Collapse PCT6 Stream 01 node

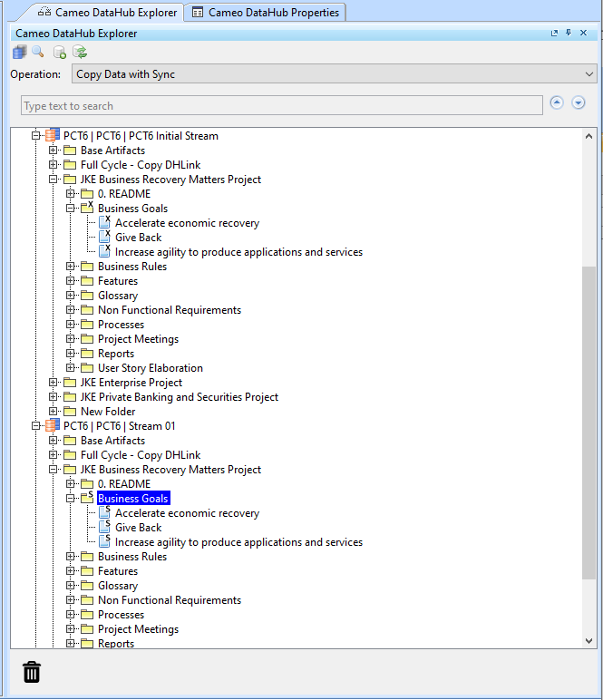pyautogui.click(x=35, y=425)
